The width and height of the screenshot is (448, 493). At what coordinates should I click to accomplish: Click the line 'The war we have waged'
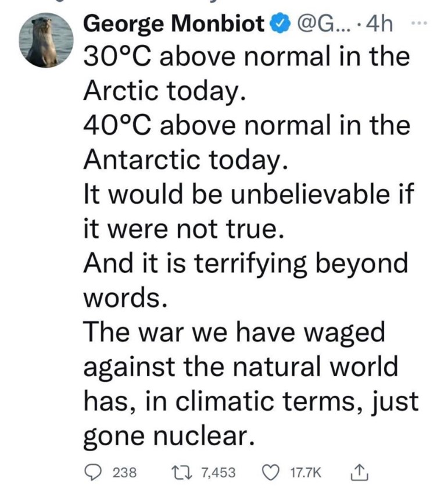point(234,333)
